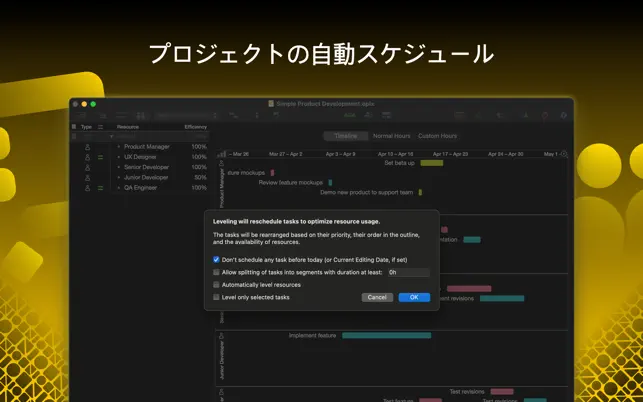Switch to the Normal Hours tab
The image size is (643, 402).
[392, 136]
